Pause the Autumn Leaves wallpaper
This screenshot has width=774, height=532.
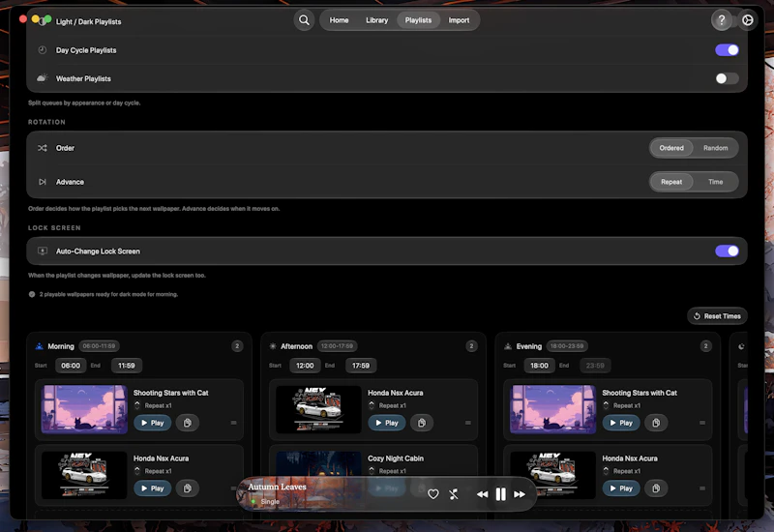point(500,494)
